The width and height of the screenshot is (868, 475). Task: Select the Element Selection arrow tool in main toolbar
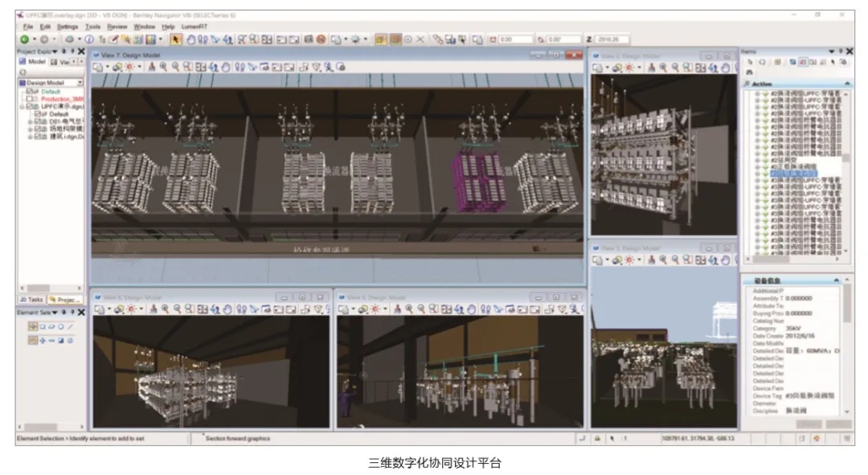(176, 39)
